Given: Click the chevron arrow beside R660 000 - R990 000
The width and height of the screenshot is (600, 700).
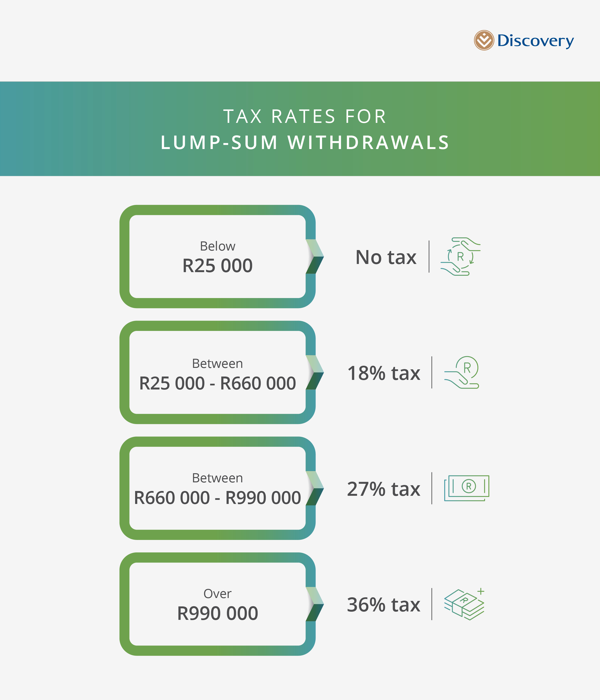Looking at the screenshot, I should 316,488.
